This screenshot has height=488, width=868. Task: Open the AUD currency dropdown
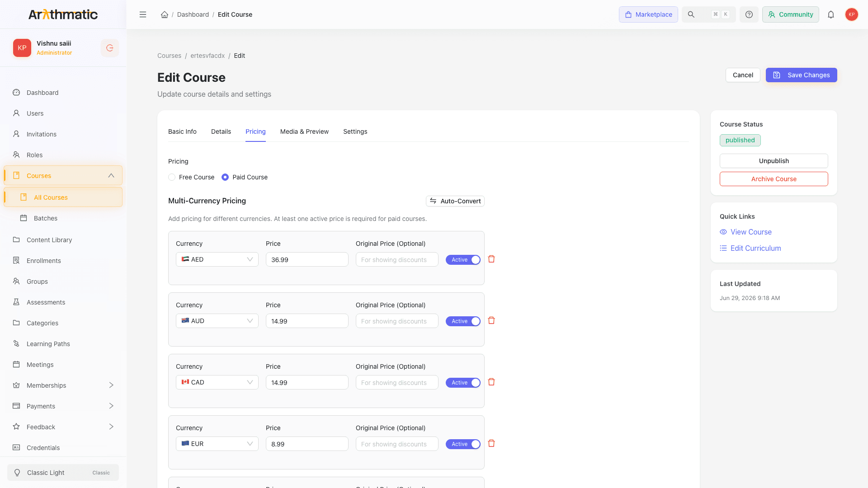tap(217, 321)
